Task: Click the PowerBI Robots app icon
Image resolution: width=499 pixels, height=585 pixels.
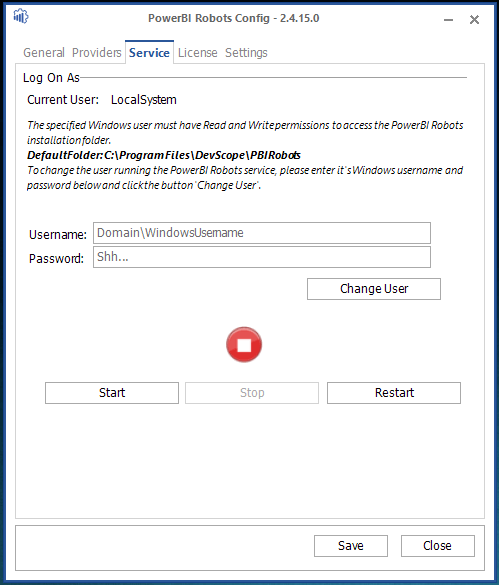Action: coord(21,16)
